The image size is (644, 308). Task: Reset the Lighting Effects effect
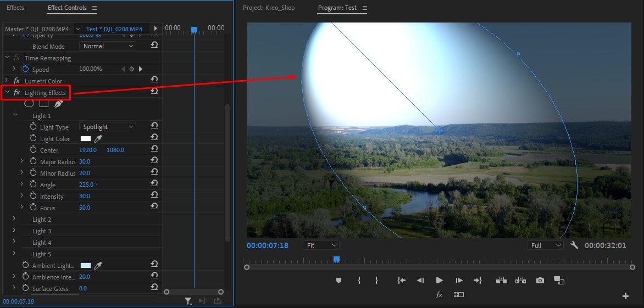tap(154, 91)
